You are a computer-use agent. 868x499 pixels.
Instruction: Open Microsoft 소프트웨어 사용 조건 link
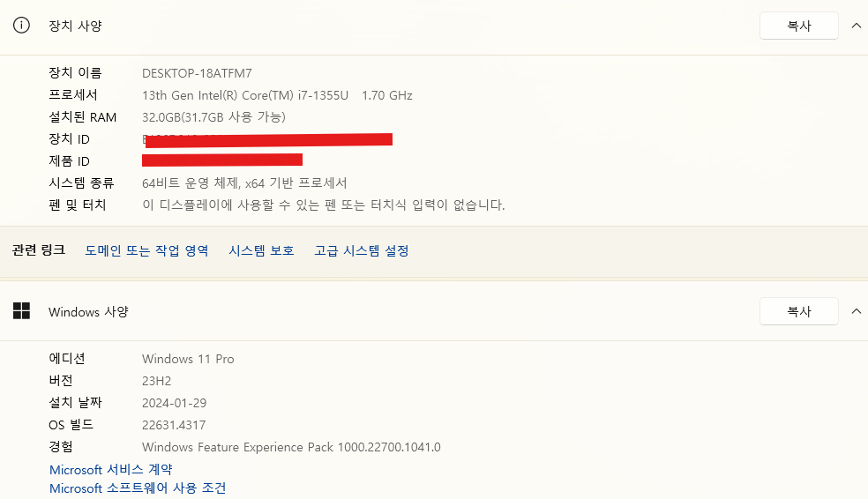[x=138, y=488]
